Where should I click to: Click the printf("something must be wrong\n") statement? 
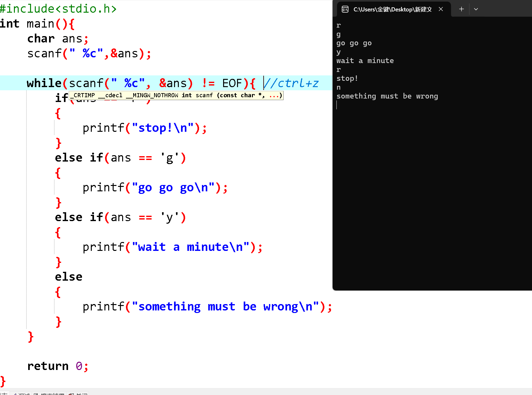pos(207,307)
